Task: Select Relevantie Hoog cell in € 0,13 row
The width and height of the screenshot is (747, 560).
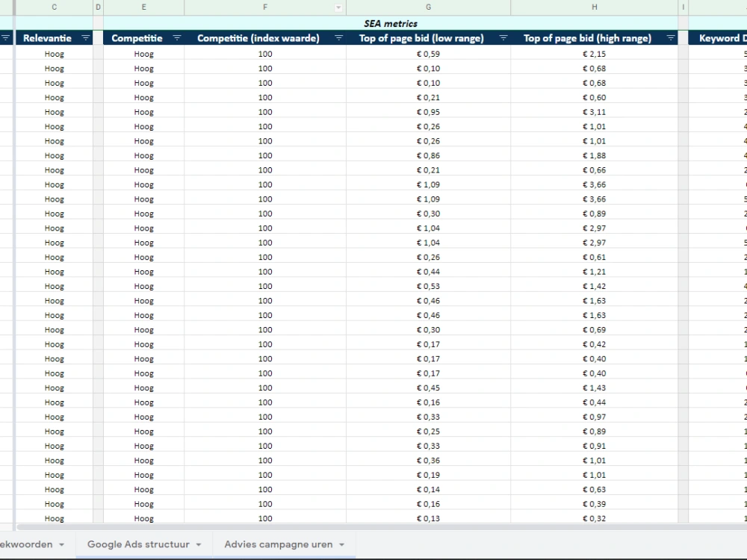Action: tap(55, 518)
